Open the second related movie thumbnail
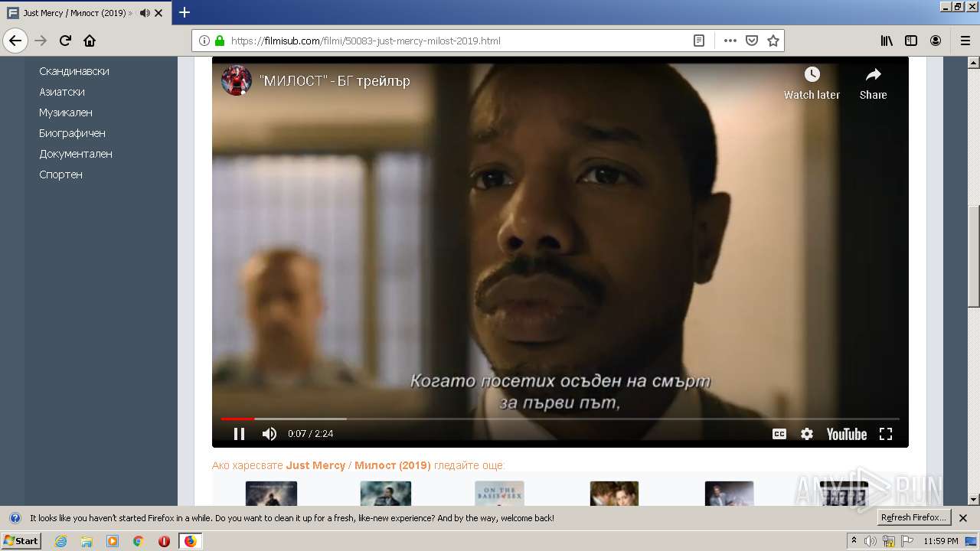Screen dimensions: 980x551 (386, 494)
